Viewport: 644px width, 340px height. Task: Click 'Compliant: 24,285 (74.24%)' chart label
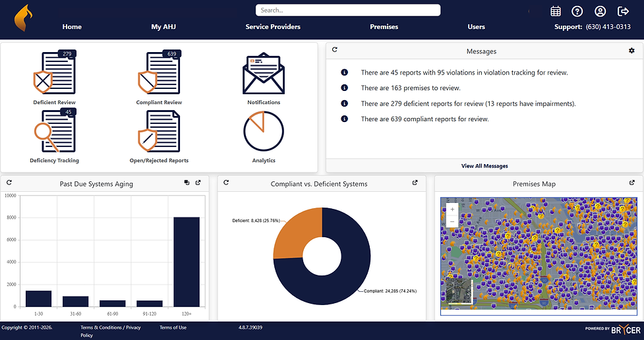[390, 291]
